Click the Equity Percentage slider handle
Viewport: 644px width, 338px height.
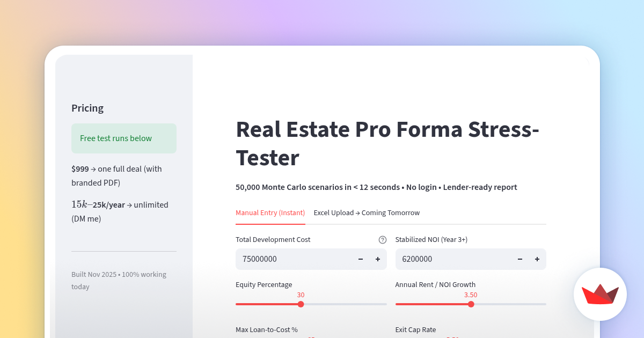tap(301, 304)
